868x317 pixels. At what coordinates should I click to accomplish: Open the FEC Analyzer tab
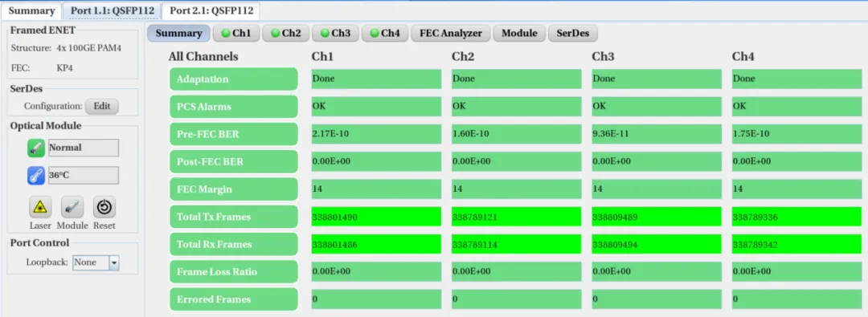tap(451, 33)
